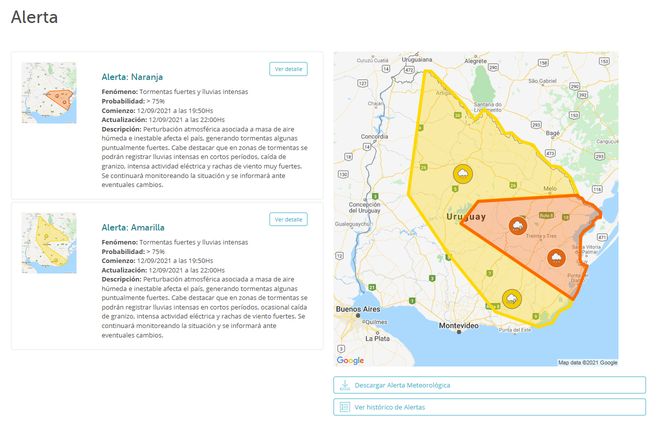Click the list icon beside Ver histórico

[344, 407]
